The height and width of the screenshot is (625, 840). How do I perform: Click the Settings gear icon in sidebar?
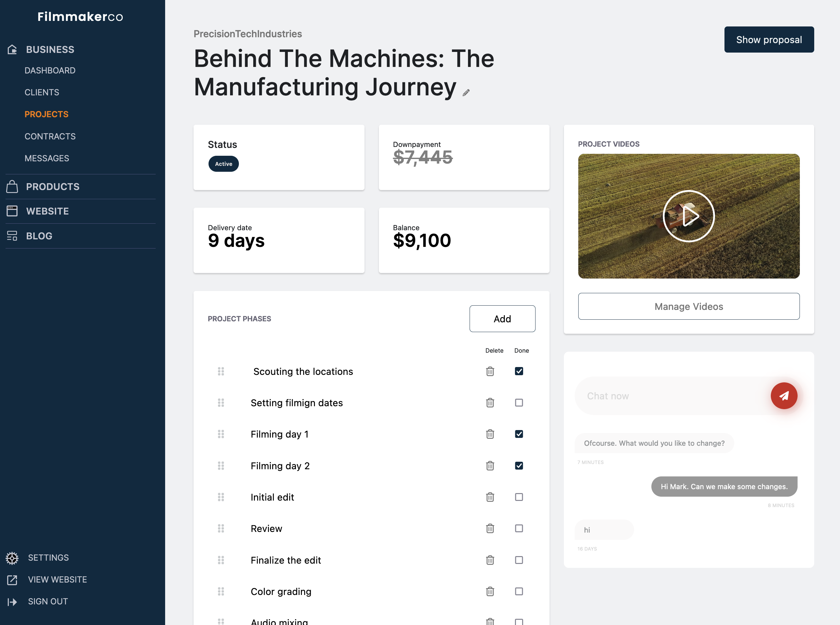point(12,558)
